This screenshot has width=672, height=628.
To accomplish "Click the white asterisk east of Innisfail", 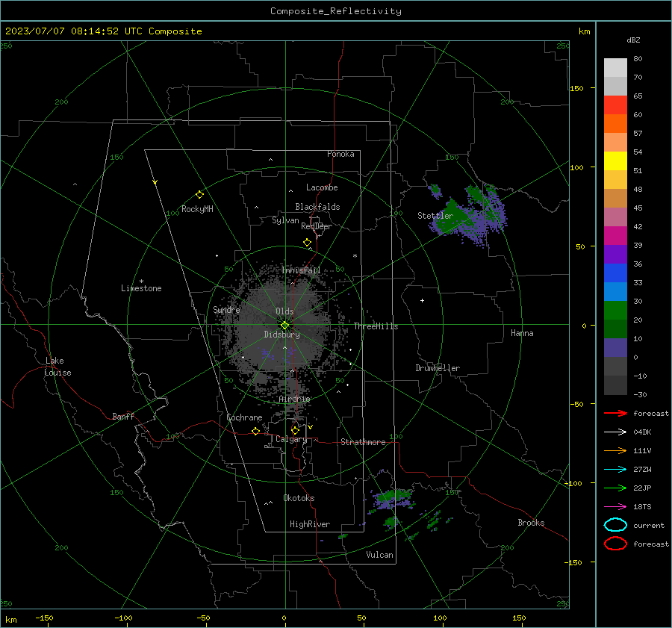I will coord(355,256).
